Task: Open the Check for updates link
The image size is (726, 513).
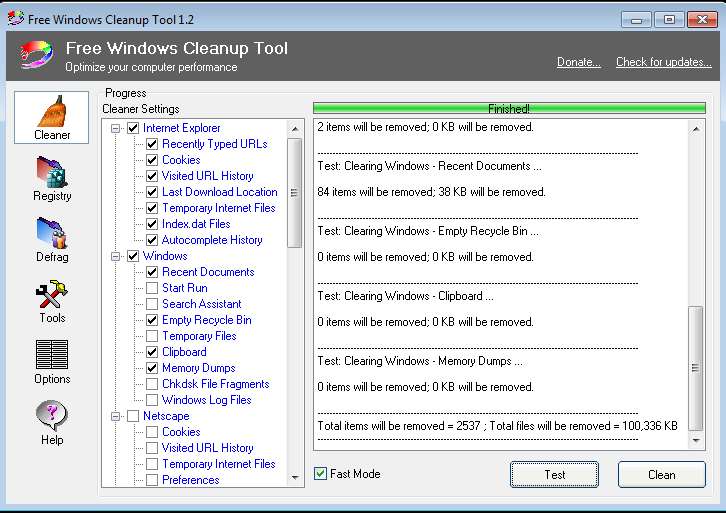Action: click(663, 62)
